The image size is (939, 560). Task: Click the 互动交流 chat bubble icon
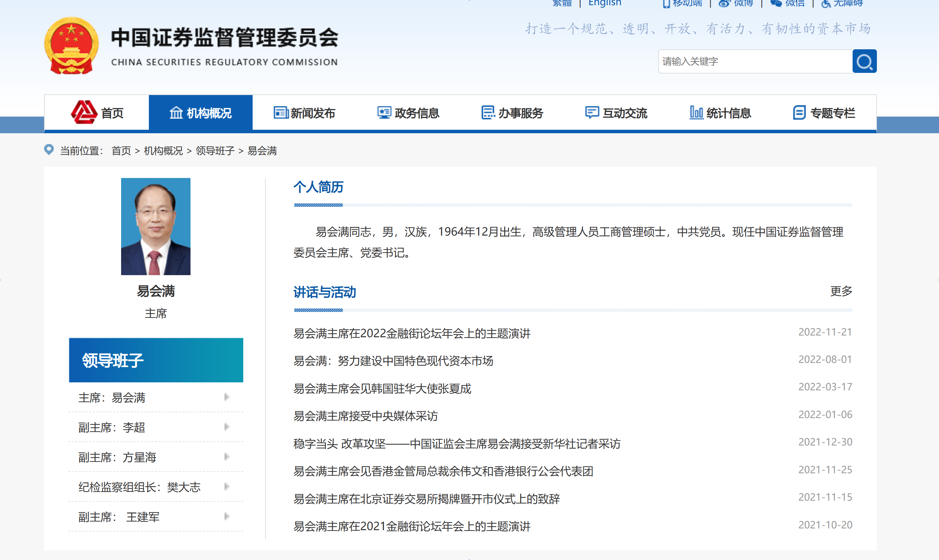(x=592, y=112)
